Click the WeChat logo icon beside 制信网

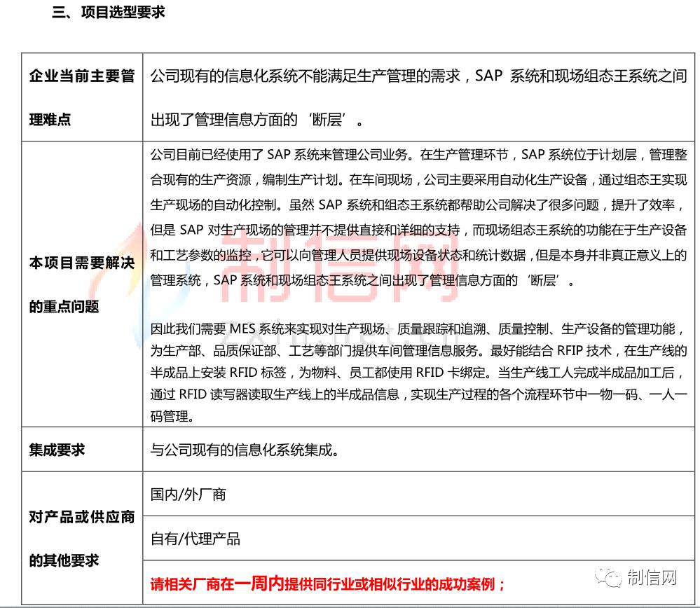click(x=608, y=577)
